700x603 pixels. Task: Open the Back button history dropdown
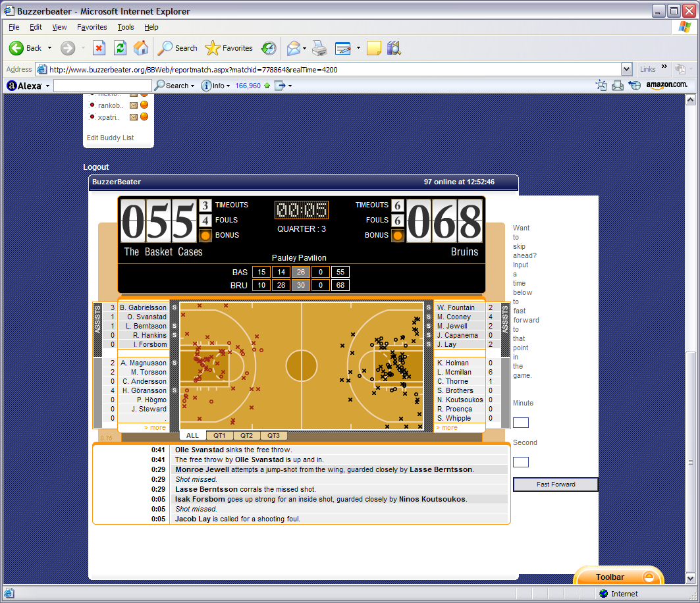(49, 48)
